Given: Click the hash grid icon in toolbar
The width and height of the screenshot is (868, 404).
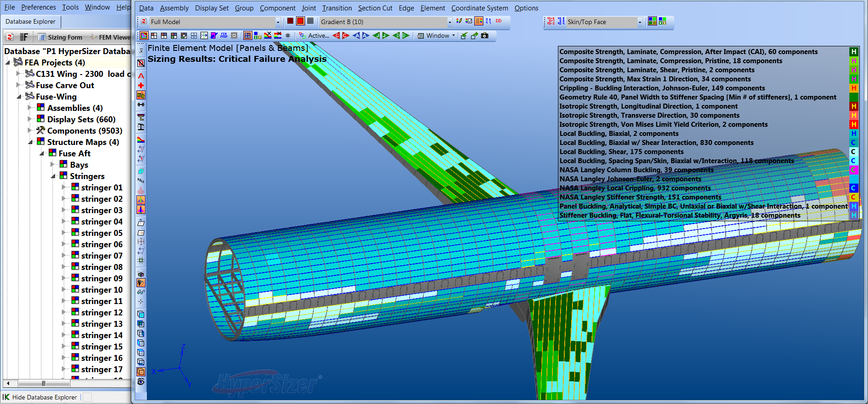Looking at the screenshot, I should point(288,35).
